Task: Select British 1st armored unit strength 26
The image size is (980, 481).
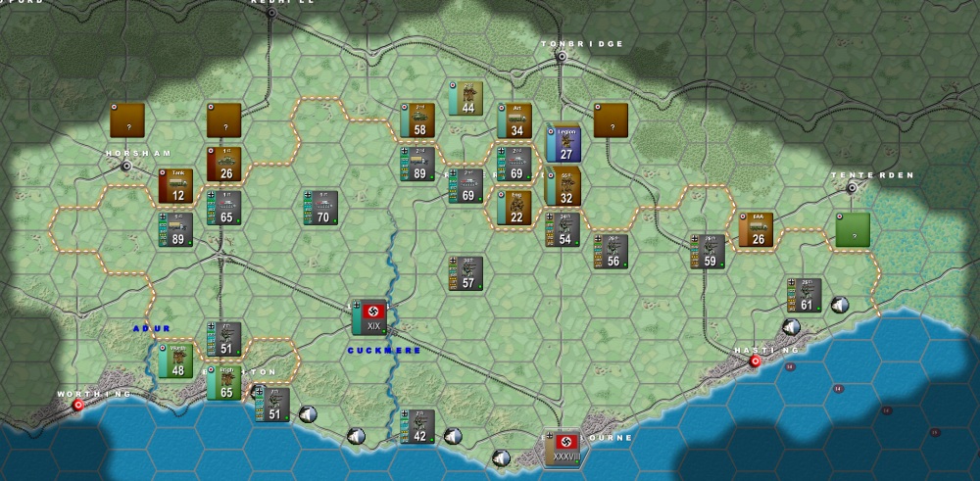Action: click(x=223, y=164)
